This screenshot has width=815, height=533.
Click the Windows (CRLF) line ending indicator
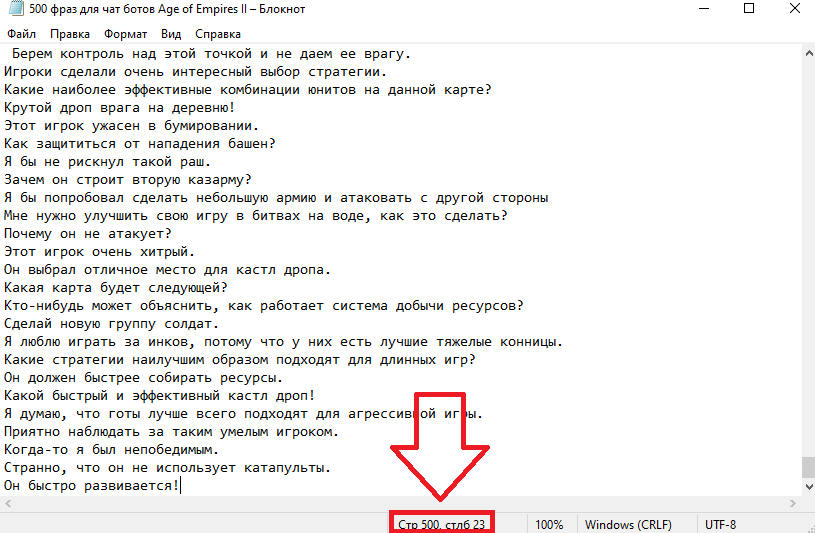(628, 524)
